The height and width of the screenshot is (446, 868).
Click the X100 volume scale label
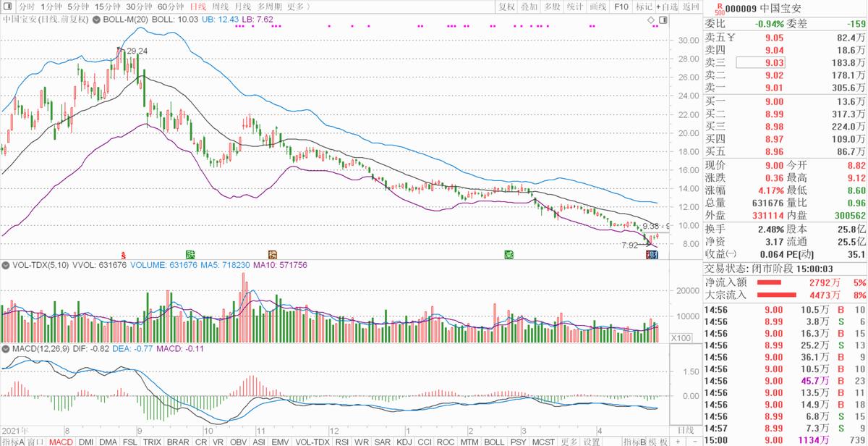coord(680,338)
